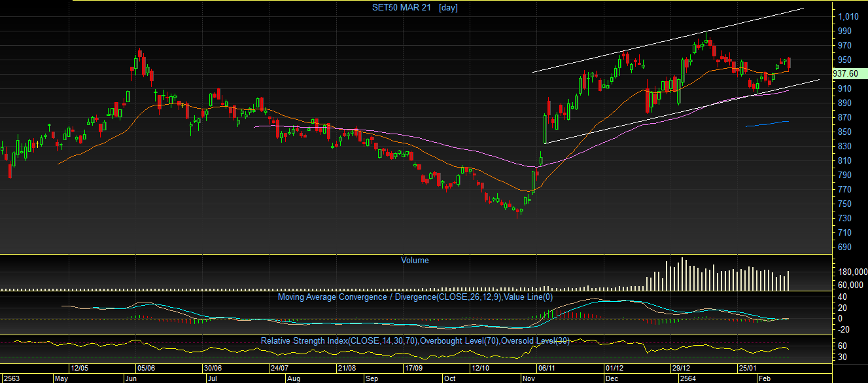
Task: Click the 60 label on RSI axis
Action: [x=842, y=346]
